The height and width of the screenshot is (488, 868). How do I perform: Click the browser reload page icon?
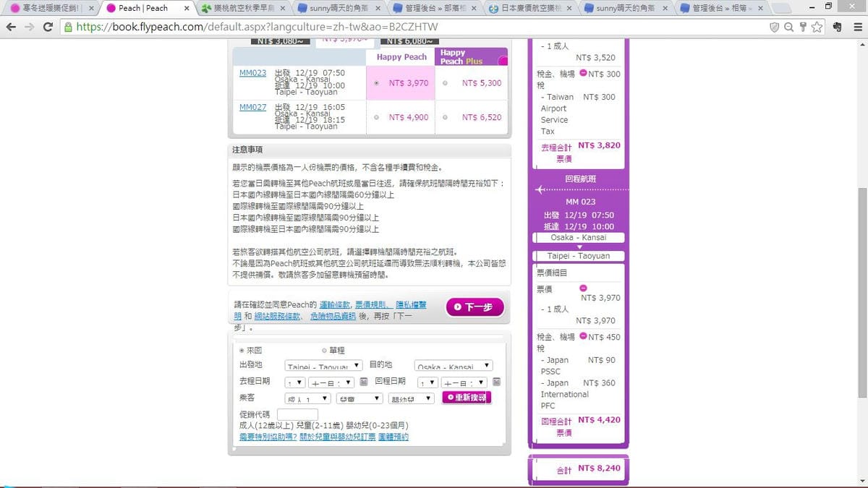pyautogui.click(x=48, y=27)
